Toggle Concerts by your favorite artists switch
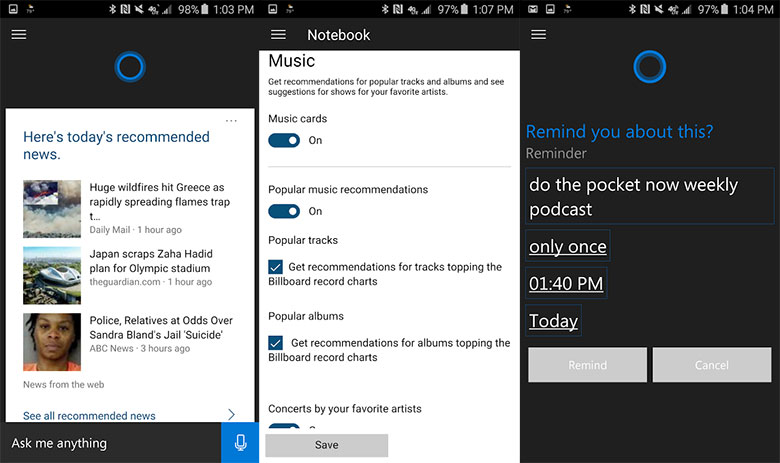 [284, 426]
